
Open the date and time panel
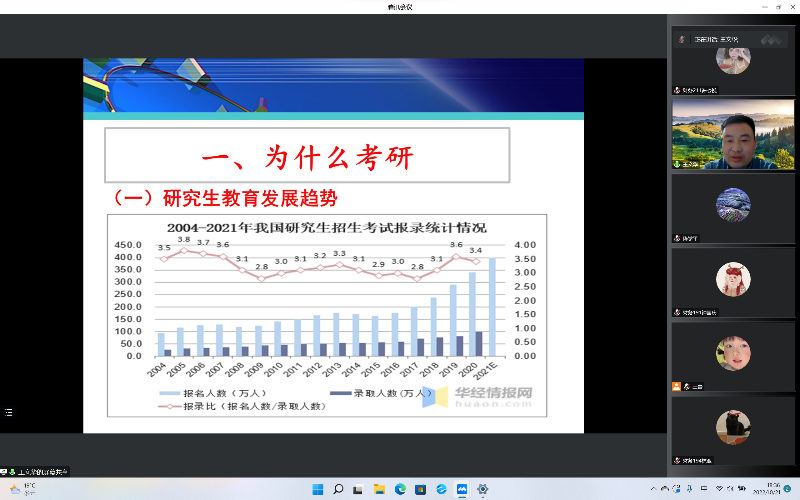[772, 489]
